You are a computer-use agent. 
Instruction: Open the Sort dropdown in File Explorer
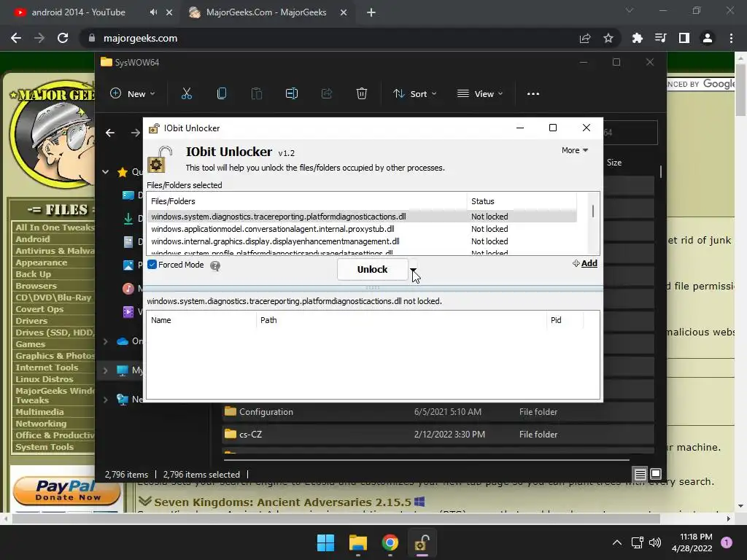tap(415, 94)
